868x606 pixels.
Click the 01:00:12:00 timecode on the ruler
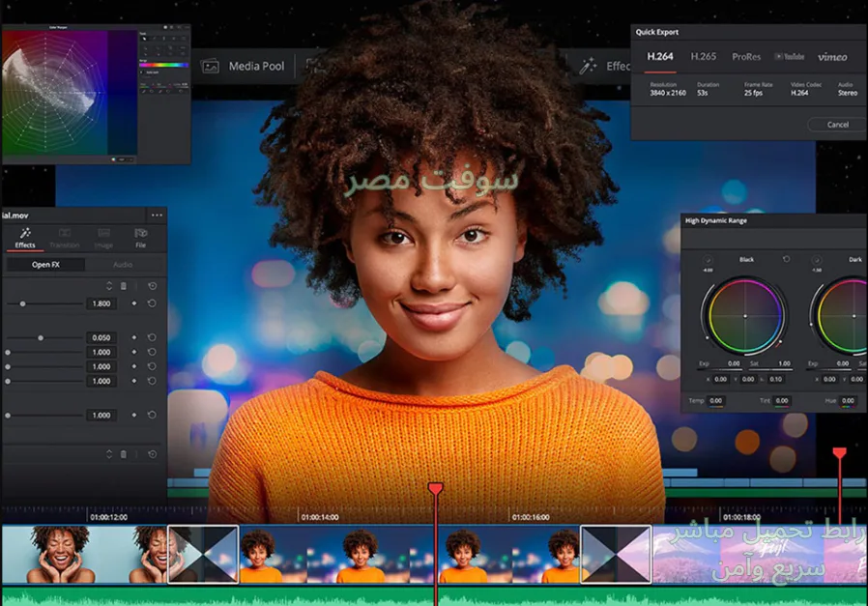(108, 517)
